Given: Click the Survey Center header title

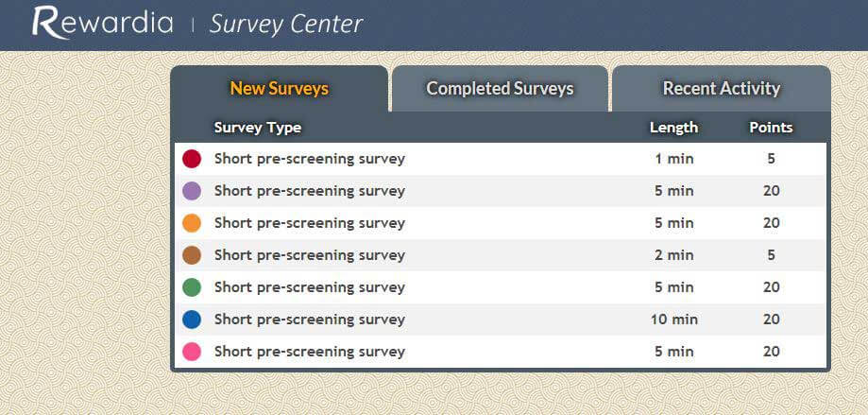Looking at the screenshot, I should [286, 25].
